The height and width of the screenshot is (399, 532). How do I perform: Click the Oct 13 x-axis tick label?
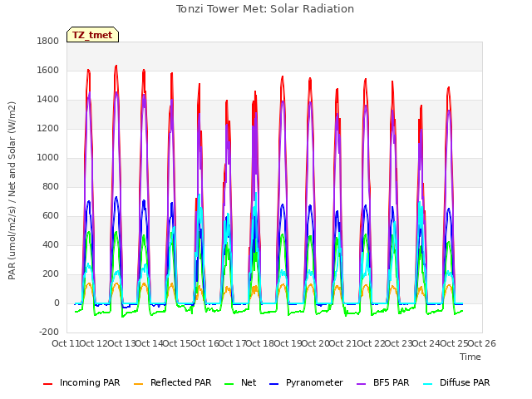click(122, 343)
